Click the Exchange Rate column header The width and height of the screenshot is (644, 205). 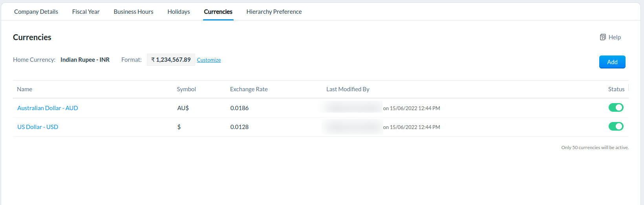249,89
